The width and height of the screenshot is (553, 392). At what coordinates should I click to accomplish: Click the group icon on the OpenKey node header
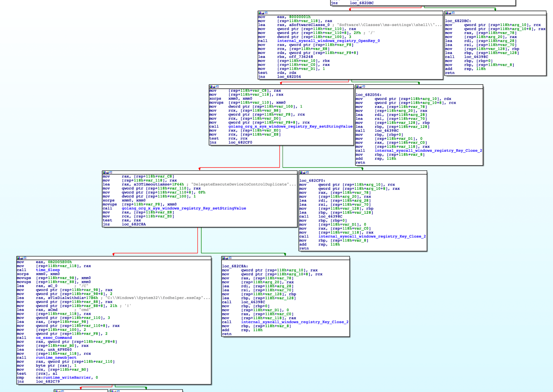[x=266, y=13]
